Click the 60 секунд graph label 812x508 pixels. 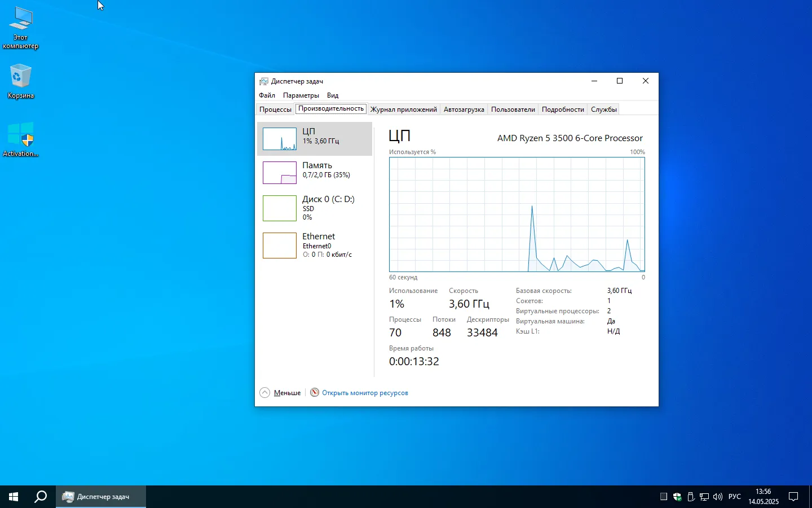(403, 278)
